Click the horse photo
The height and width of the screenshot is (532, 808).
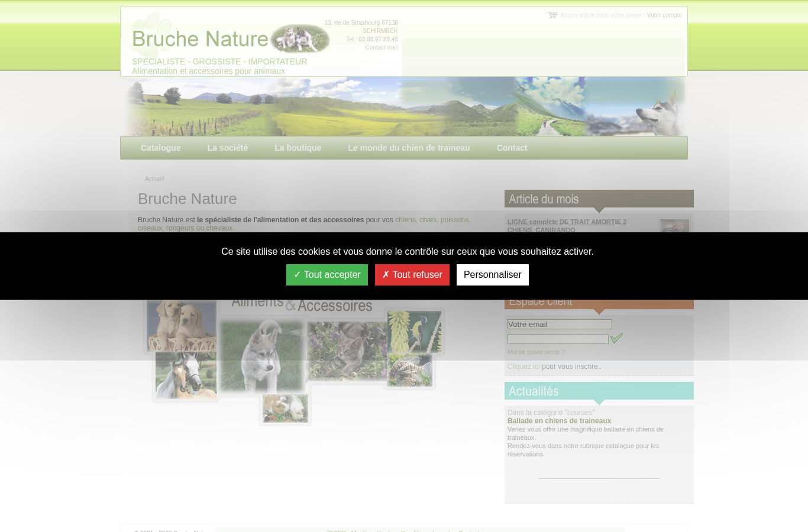pos(186,375)
